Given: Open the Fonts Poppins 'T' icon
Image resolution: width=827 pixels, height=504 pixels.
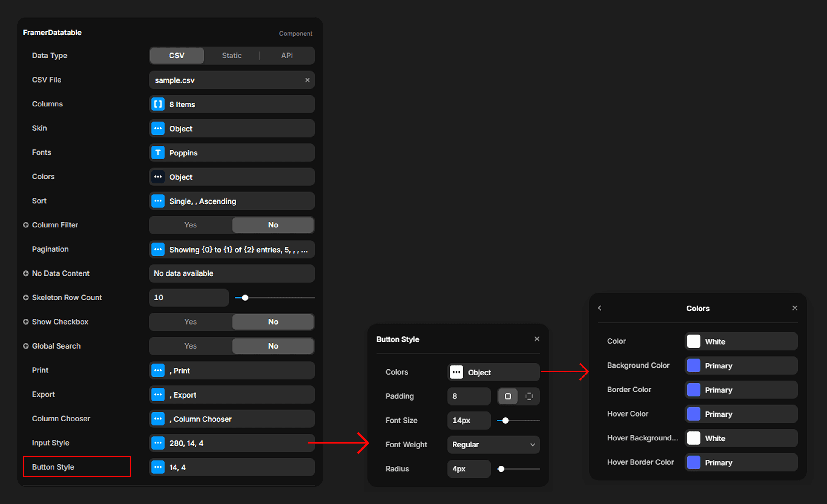Looking at the screenshot, I should click(x=158, y=152).
